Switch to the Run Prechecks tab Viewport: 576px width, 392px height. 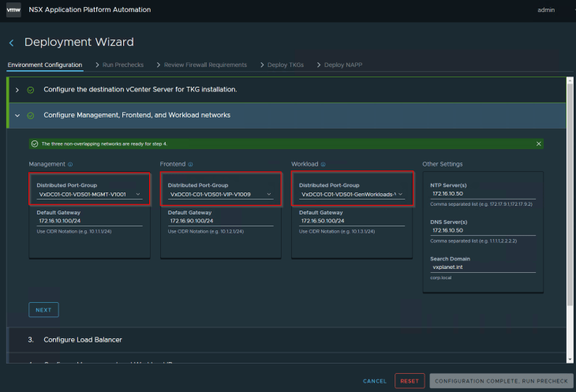click(122, 65)
